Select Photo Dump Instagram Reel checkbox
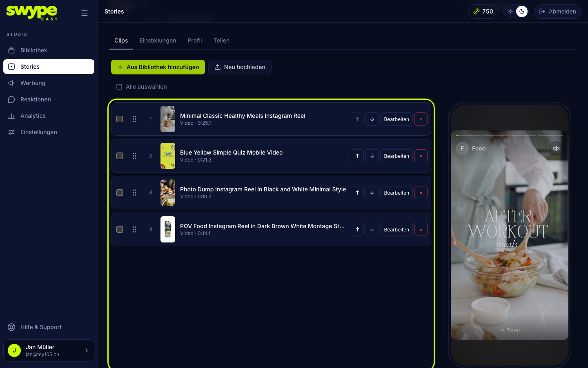 coord(120,193)
